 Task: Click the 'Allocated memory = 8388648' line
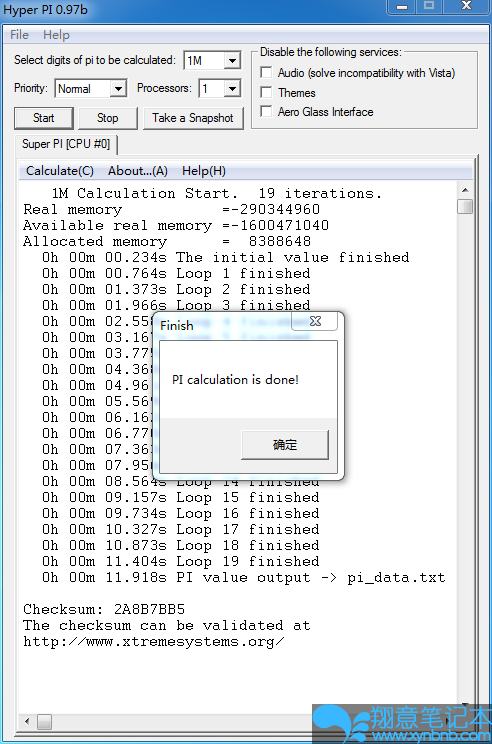[167, 242]
